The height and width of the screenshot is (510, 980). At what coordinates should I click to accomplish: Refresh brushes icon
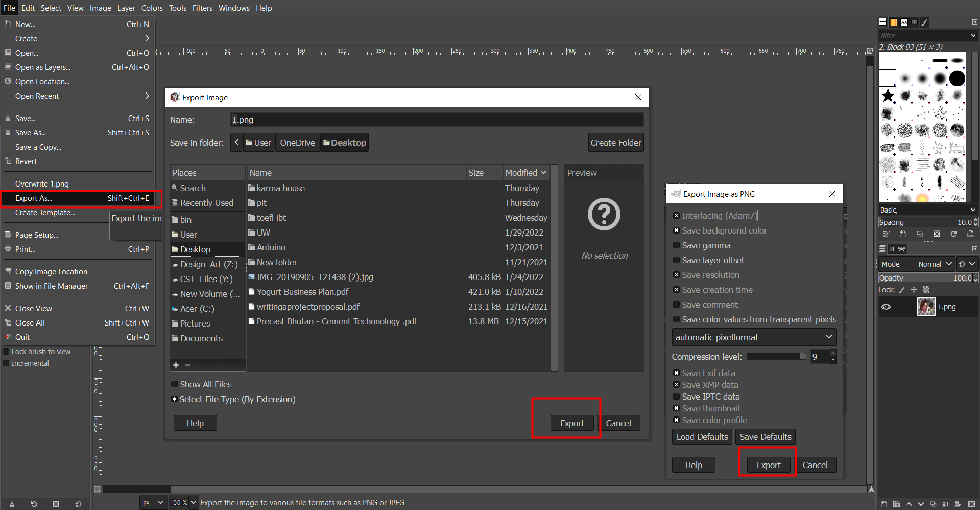pyautogui.click(x=953, y=234)
